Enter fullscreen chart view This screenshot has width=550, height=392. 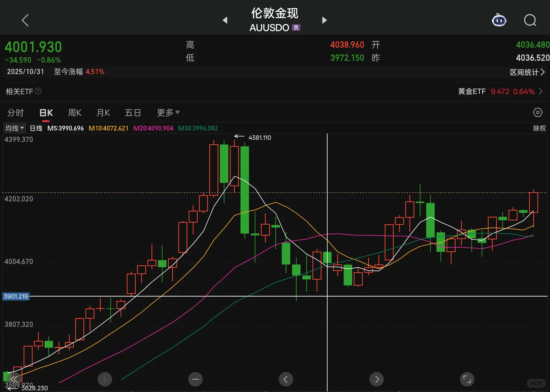coord(467,379)
